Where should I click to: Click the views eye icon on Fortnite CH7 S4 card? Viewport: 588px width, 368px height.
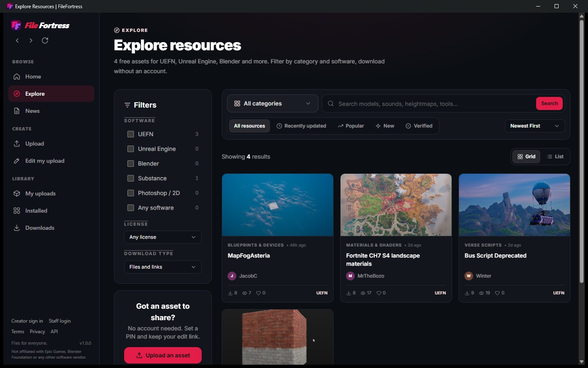point(363,293)
